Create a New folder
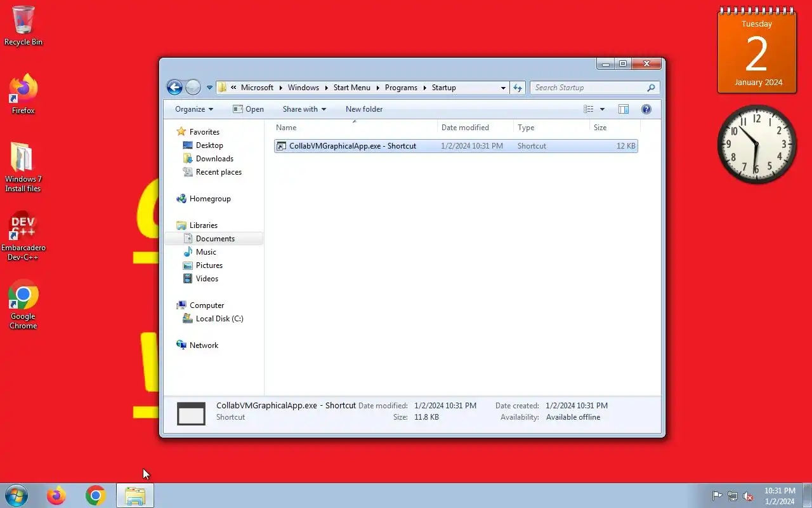This screenshot has width=812, height=508. click(x=364, y=109)
